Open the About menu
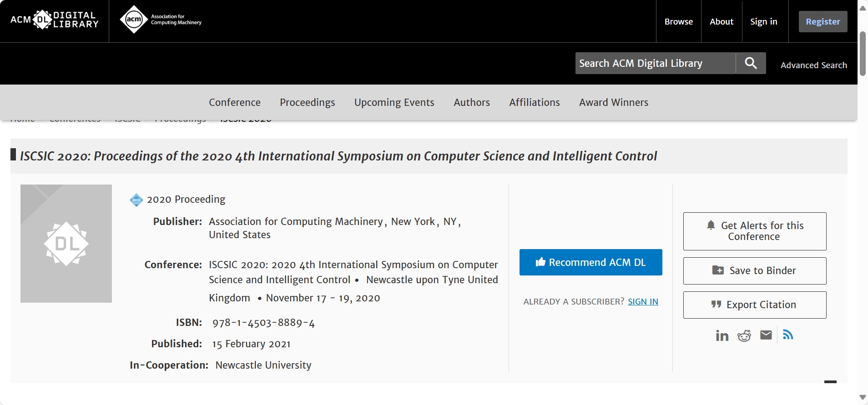Image resolution: width=868 pixels, height=405 pixels. pyautogui.click(x=722, y=21)
